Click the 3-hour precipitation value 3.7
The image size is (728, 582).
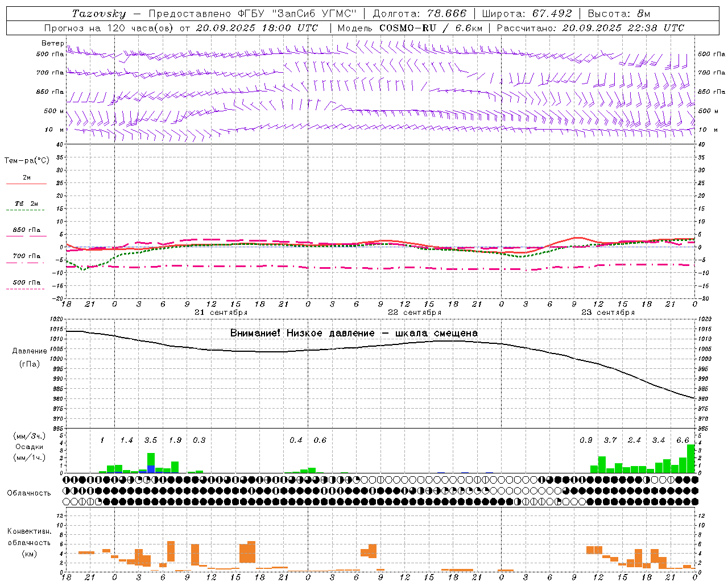pos(610,440)
